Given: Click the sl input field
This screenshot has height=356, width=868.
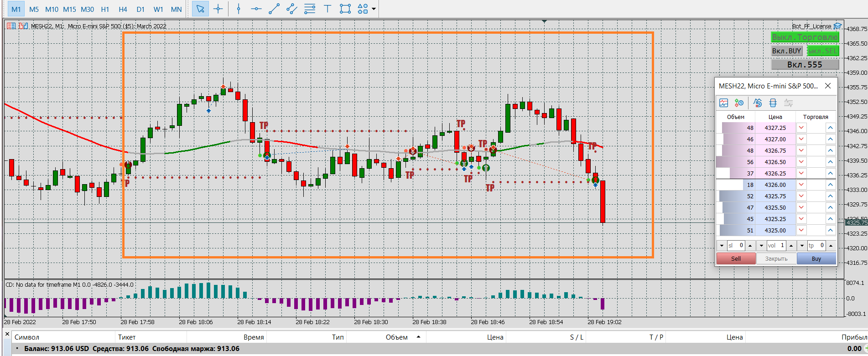Looking at the screenshot, I should [736, 246].
